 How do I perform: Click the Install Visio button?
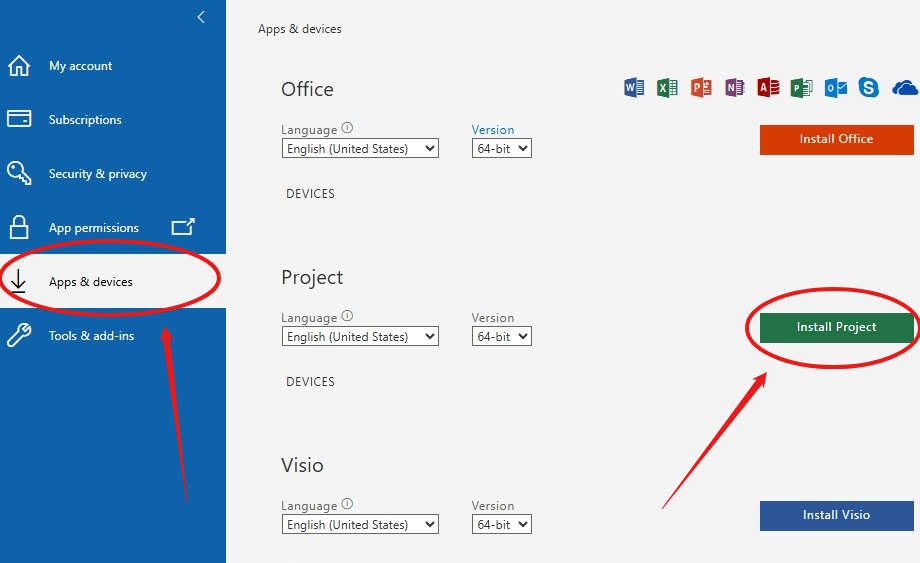(837, 515)
